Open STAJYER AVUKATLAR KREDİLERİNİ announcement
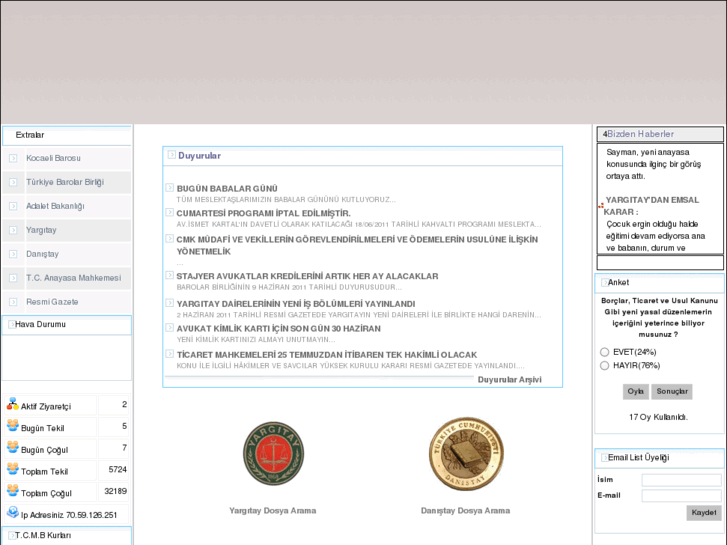727x545 pixels. coord(307,276)
